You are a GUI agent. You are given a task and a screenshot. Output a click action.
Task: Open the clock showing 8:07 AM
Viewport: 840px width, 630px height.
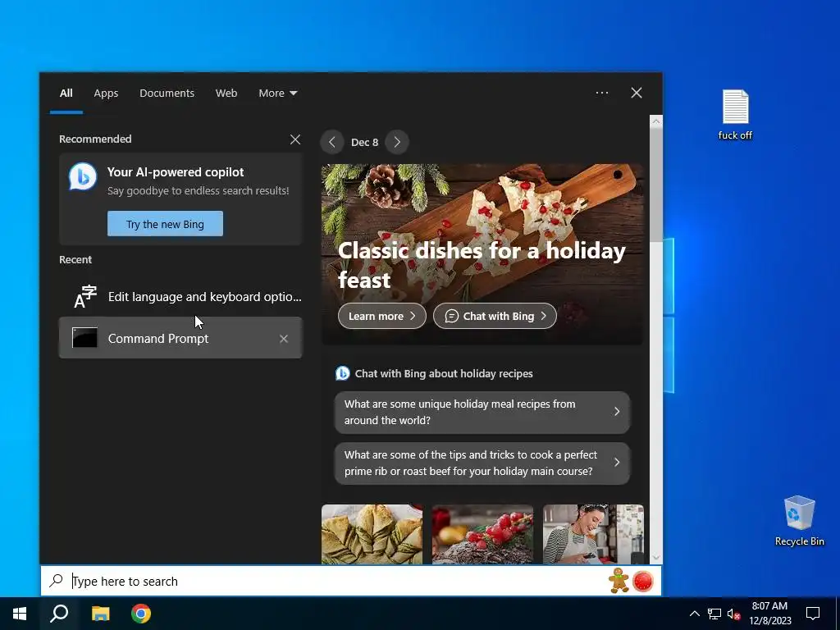coord(769,614)
